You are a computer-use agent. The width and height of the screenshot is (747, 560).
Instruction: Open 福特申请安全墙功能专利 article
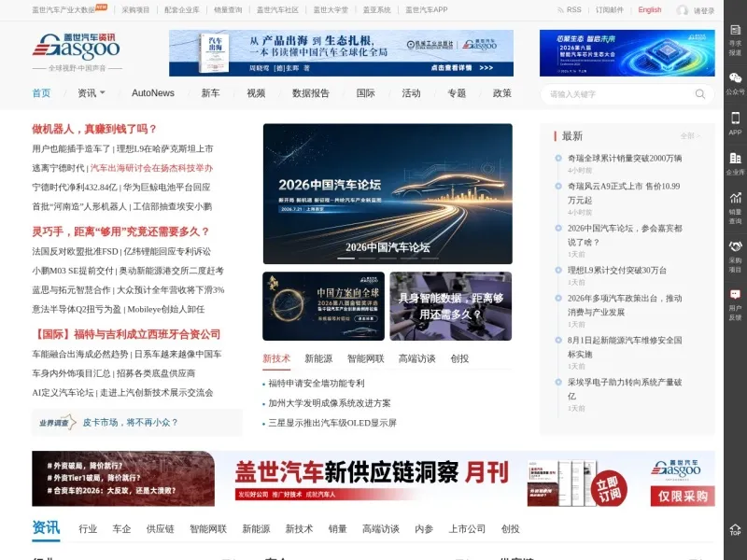coord(317,383)
